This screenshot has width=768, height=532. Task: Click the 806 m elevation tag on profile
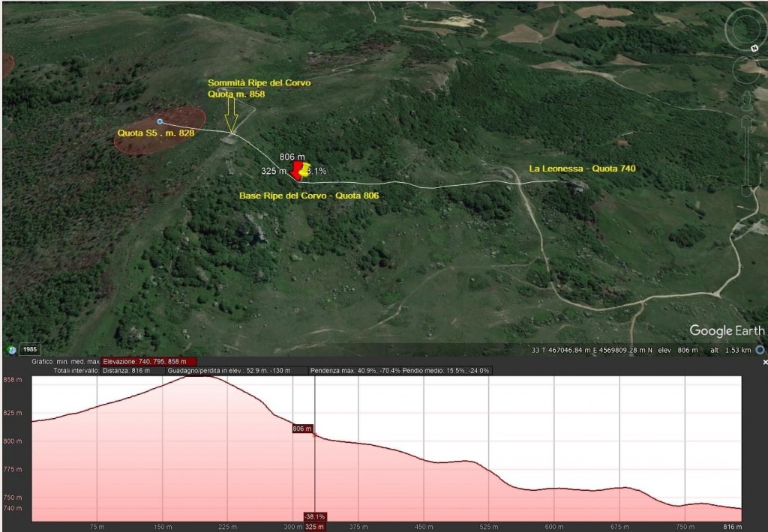pos(302,429)
